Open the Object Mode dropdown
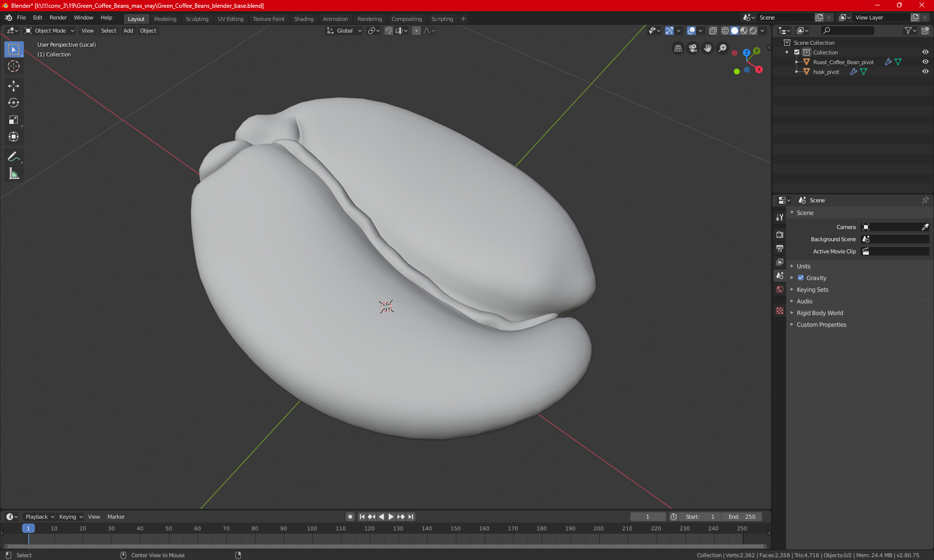 click(50, 31)
